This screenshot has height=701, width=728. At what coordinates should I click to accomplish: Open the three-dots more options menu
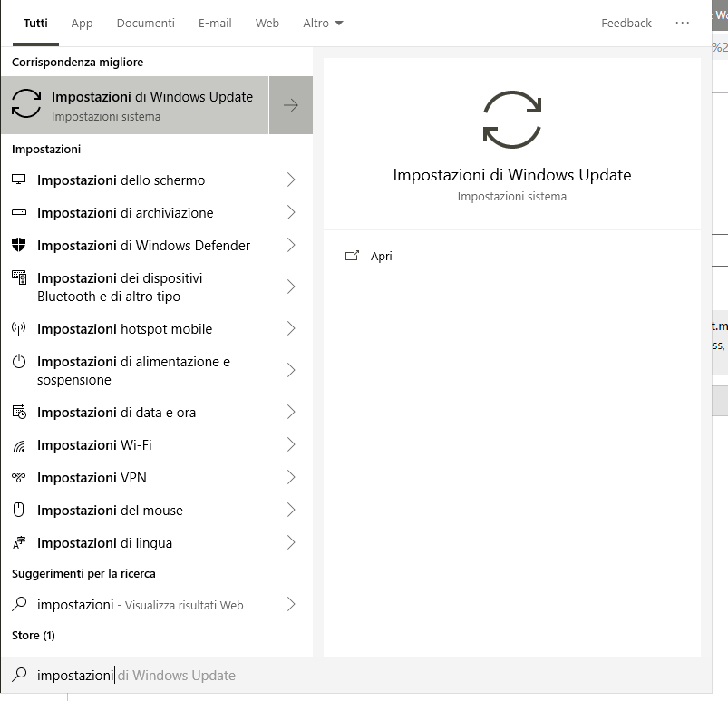[x=682, y=23]
